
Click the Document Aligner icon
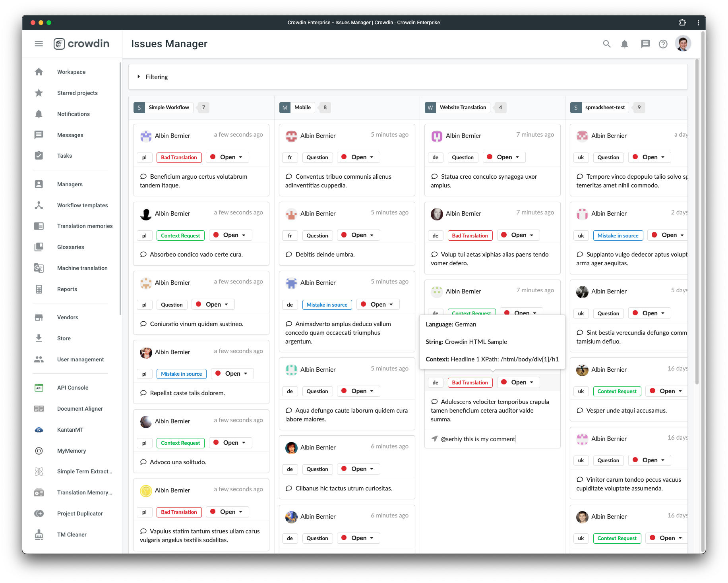pyautogui.click(x=39, y=409)
